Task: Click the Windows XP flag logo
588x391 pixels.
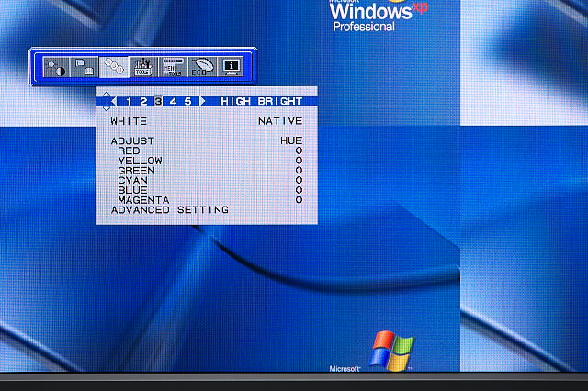Action: point(392,350)
